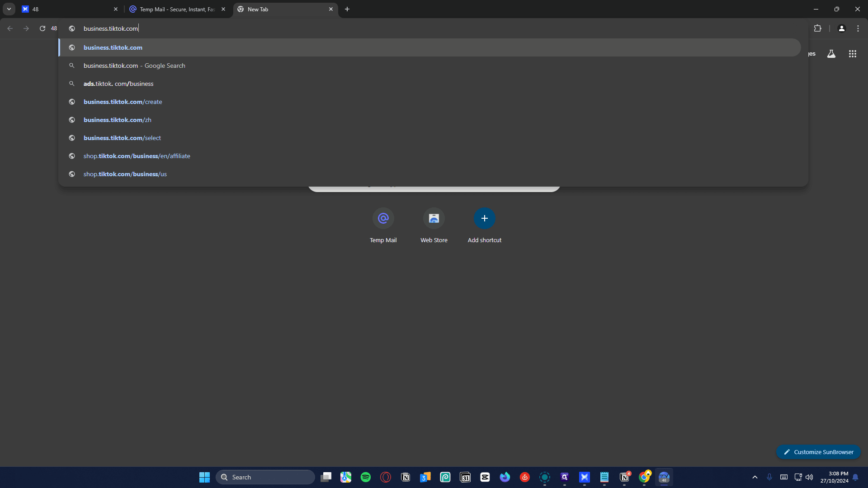Choose the top business.tiktok.com suggestion
The height and width of the screenshot is (488, 868).
pyautogui.click(x=429, y=47)
